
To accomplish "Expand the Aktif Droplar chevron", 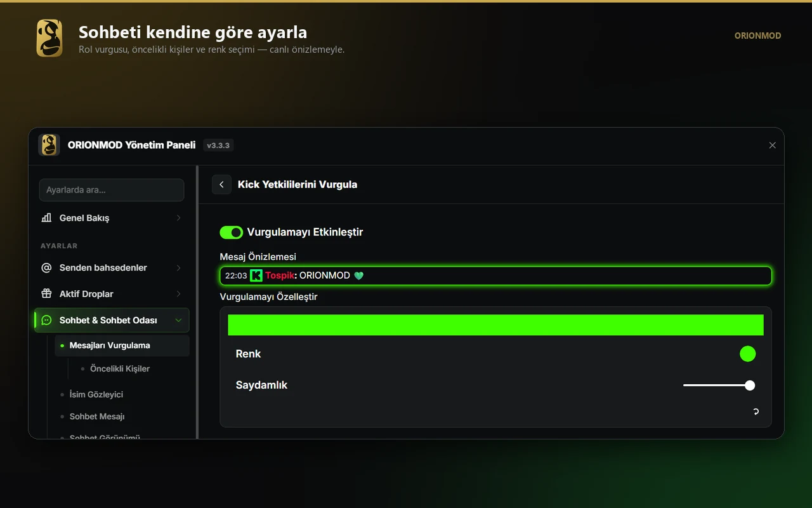I will click(x=178, y=294).
